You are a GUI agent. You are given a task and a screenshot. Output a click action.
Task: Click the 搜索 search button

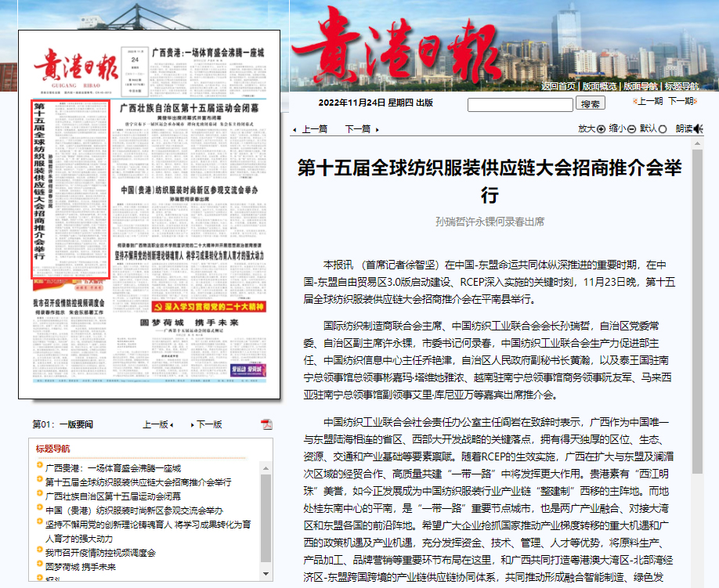590,103
